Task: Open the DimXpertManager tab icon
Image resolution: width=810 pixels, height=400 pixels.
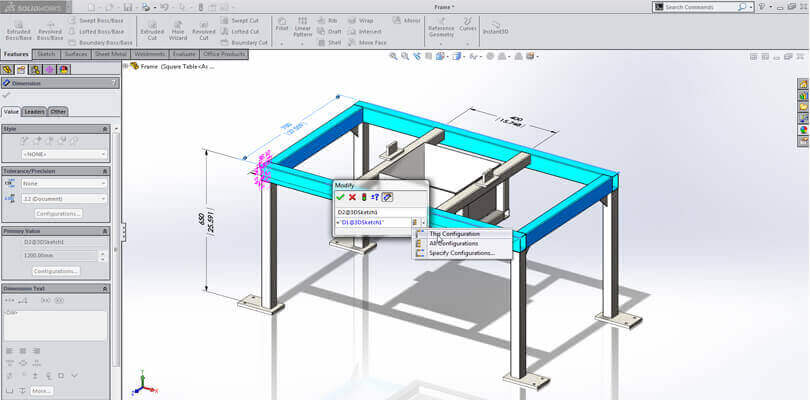Action: [x=50, y=70]
